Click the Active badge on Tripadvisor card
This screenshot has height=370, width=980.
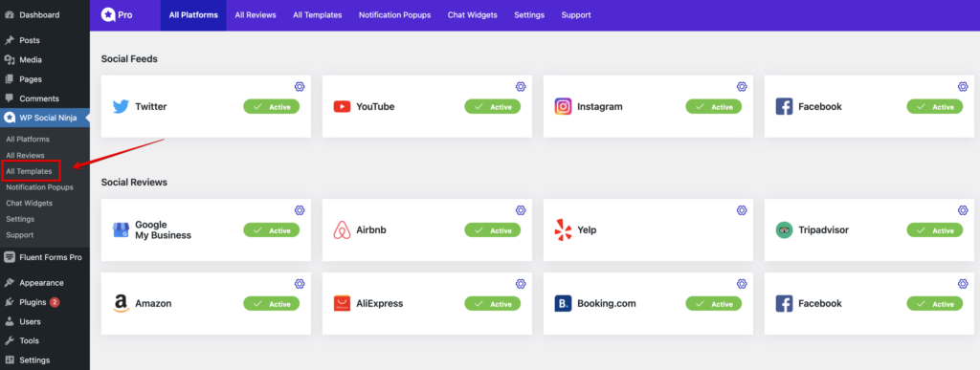click(935, 230)
